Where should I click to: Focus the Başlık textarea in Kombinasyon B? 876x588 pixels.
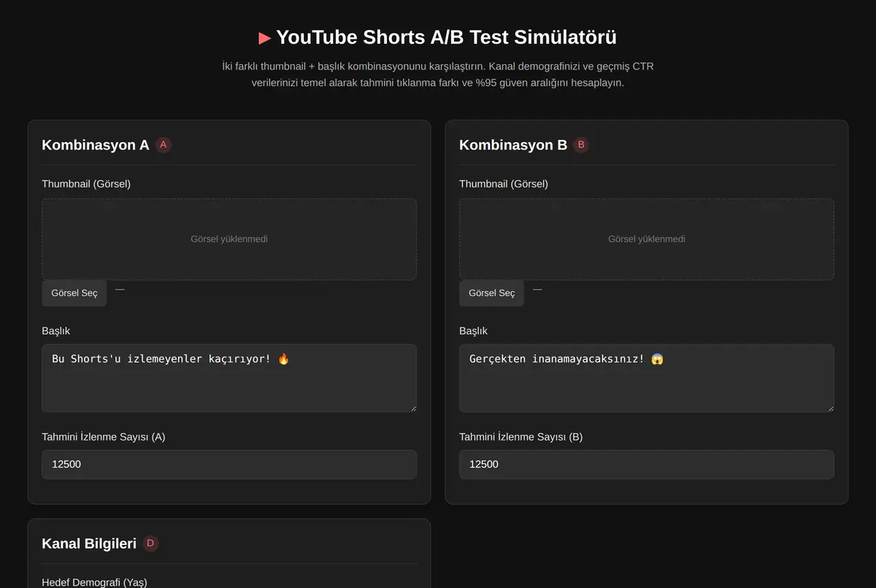[647, 378]
